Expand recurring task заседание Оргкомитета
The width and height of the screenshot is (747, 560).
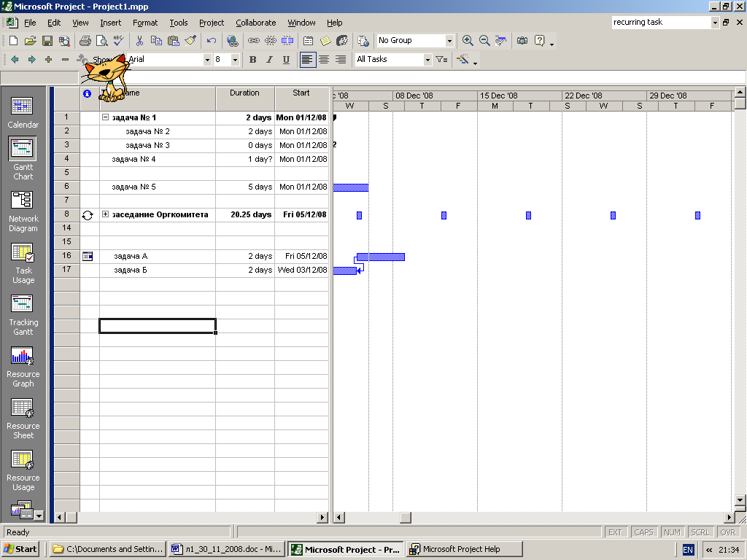pos(105,214)
